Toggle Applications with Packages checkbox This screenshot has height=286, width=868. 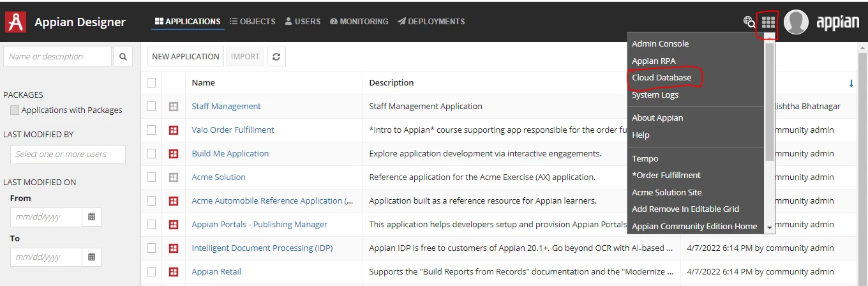(15, 110)
